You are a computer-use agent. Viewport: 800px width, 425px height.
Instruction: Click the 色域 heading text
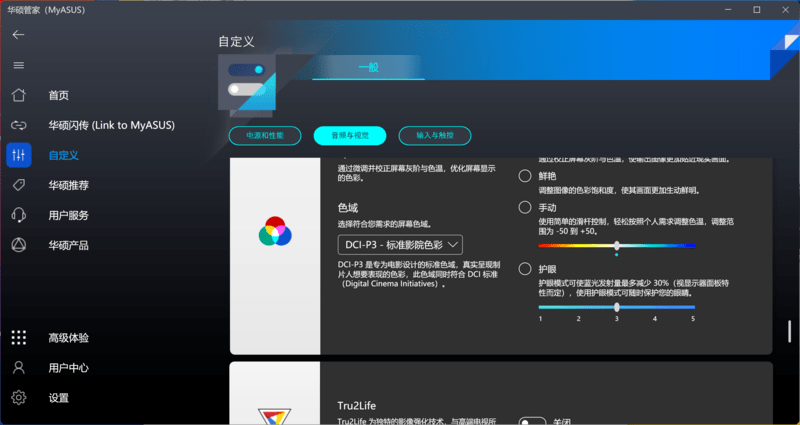click(x=348, y=208)
